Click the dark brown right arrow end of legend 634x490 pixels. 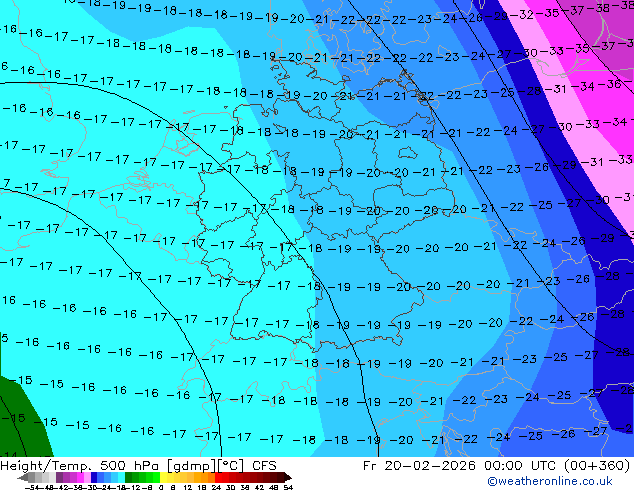click(x=287, y=477)
